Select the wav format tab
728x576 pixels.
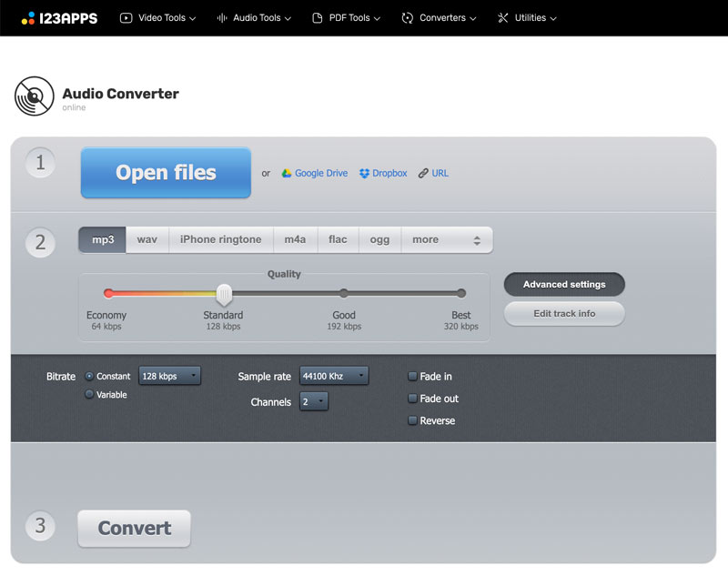pos(147,240)
